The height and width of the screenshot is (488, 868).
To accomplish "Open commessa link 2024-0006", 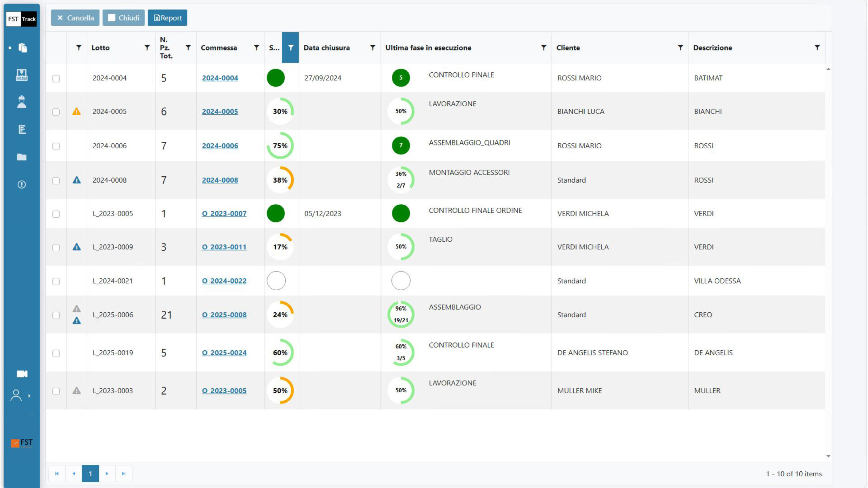I will click(x=220, y=146).
